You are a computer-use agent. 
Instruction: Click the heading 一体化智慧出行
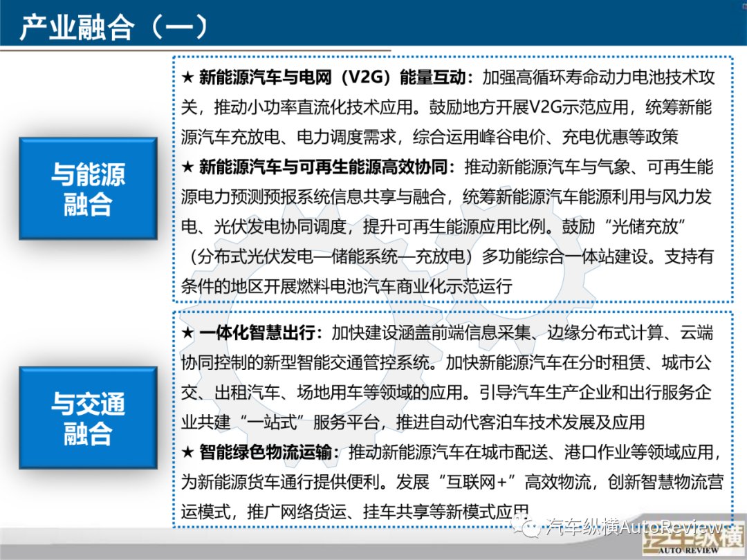point(261,333)
